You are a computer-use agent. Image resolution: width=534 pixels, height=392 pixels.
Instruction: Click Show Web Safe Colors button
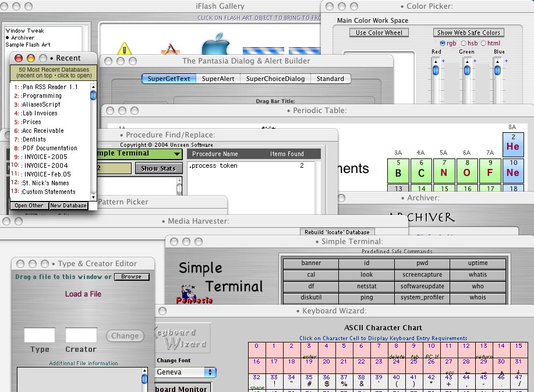click(469, 33)
